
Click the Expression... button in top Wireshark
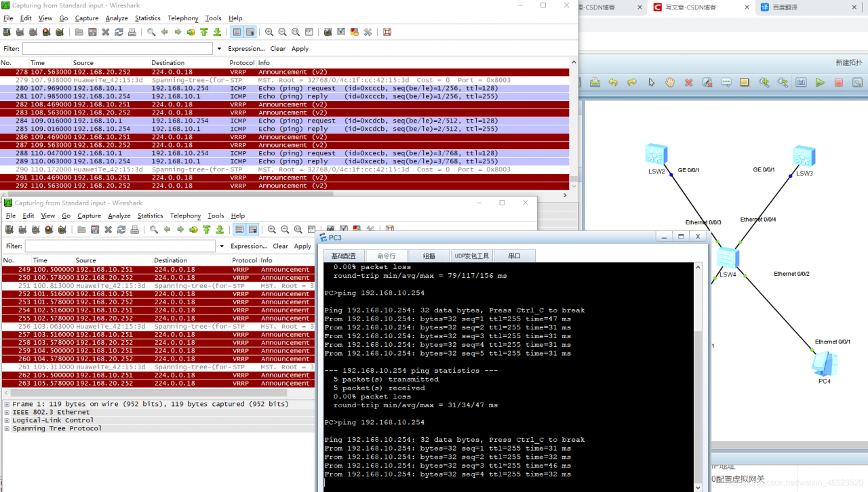point(246,49)
